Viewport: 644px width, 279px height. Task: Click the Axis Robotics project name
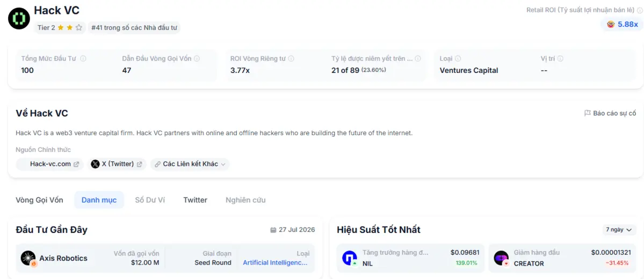click(x=63, y=258)
